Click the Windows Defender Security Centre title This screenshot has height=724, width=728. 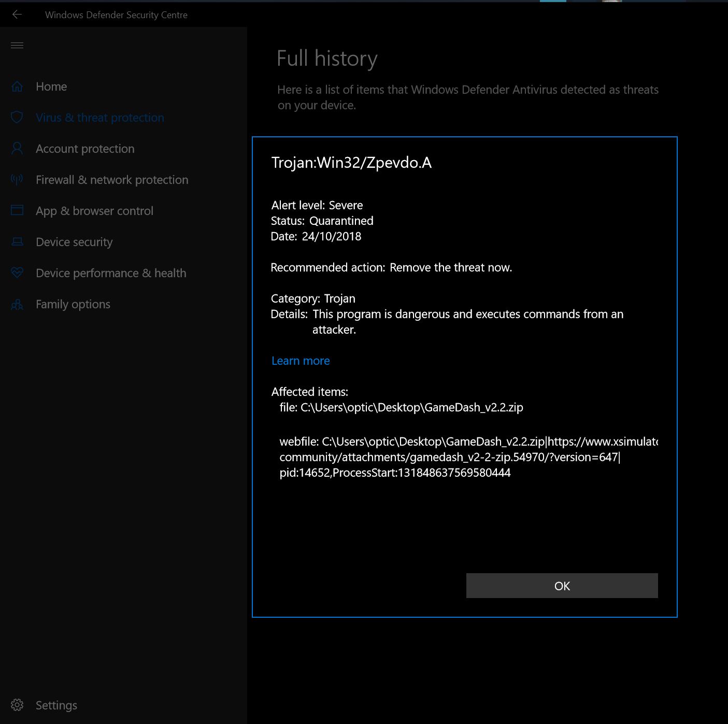(117, 15)
